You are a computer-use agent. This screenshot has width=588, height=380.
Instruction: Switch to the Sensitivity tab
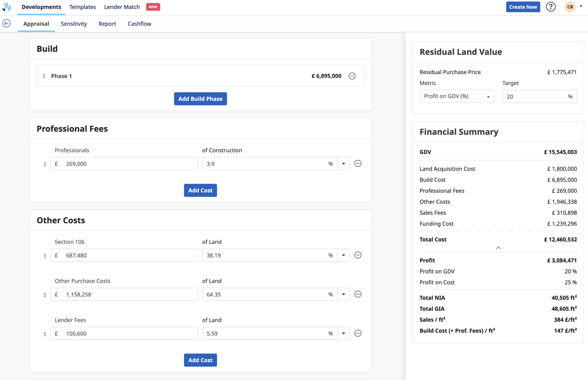pyautogui.click(x=74, y=24)
